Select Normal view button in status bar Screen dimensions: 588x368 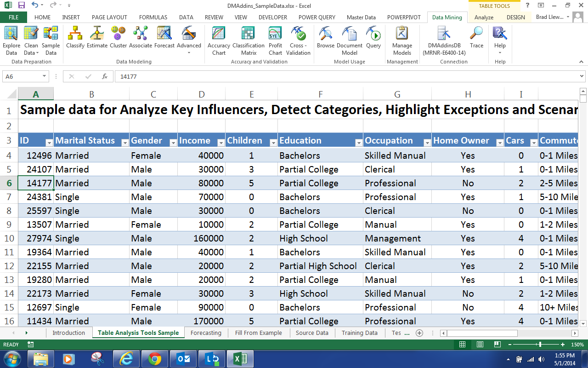pyautogui.click(x=463, y=344)
